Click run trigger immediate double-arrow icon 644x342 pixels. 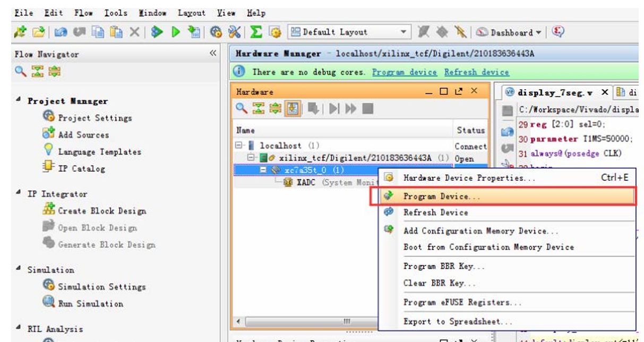pyautogui.click(x=350, y=109)
